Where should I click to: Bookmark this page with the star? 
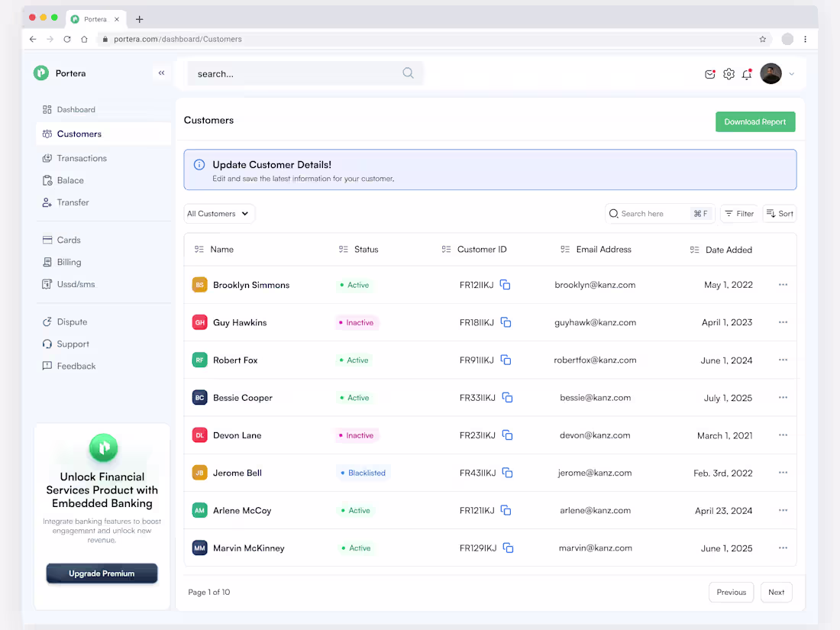[x=762, y=39]
